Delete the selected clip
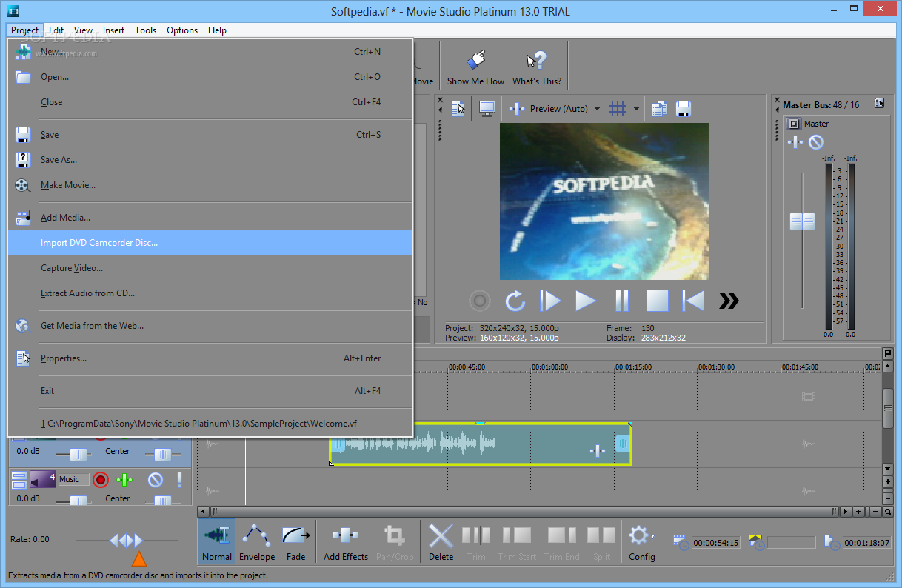Viewport: 902px width, 588px height. [441, 541]
